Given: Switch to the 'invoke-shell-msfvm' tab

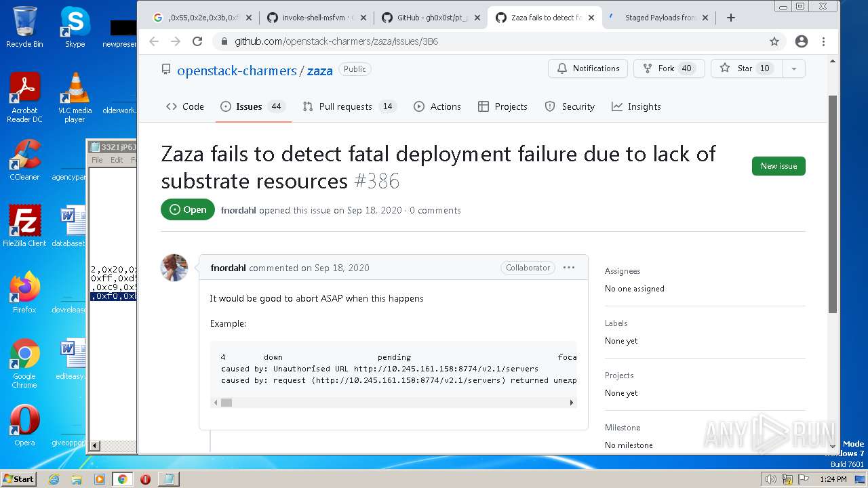Looking at the screenshot, I should [x=316, y=18].
